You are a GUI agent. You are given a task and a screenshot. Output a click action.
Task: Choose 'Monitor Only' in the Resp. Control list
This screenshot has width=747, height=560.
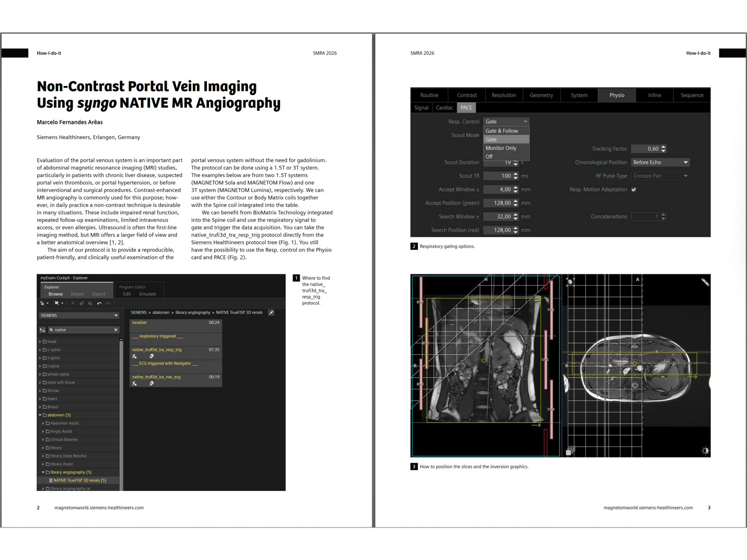point(506,148)
